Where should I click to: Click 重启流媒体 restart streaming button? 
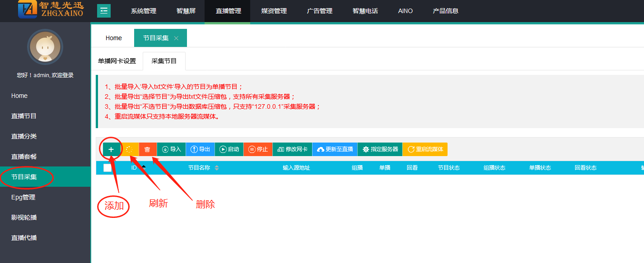point(425,149)
